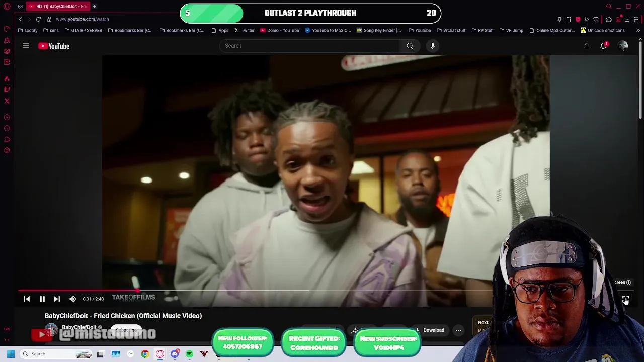
Task: Open the Apps bookmark
Action: [x=220, y=30]
